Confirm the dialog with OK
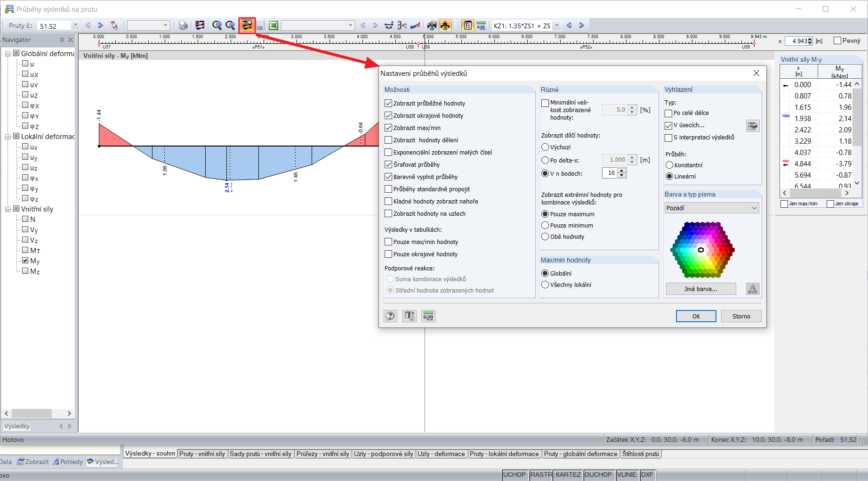The width and height of the screenshot is (868, 481). point(696,316)
